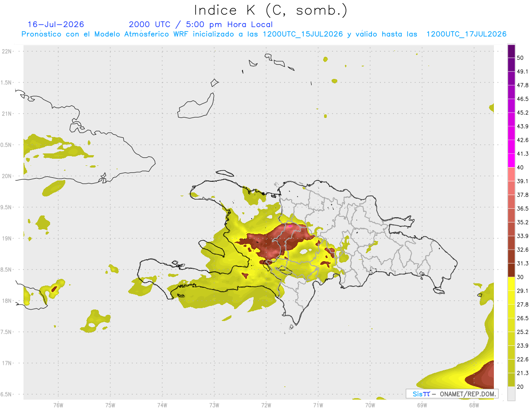Screen dimensions: 532x411
Task: Click the colorbar value '42.6'
Action: [x=523, y=140]
